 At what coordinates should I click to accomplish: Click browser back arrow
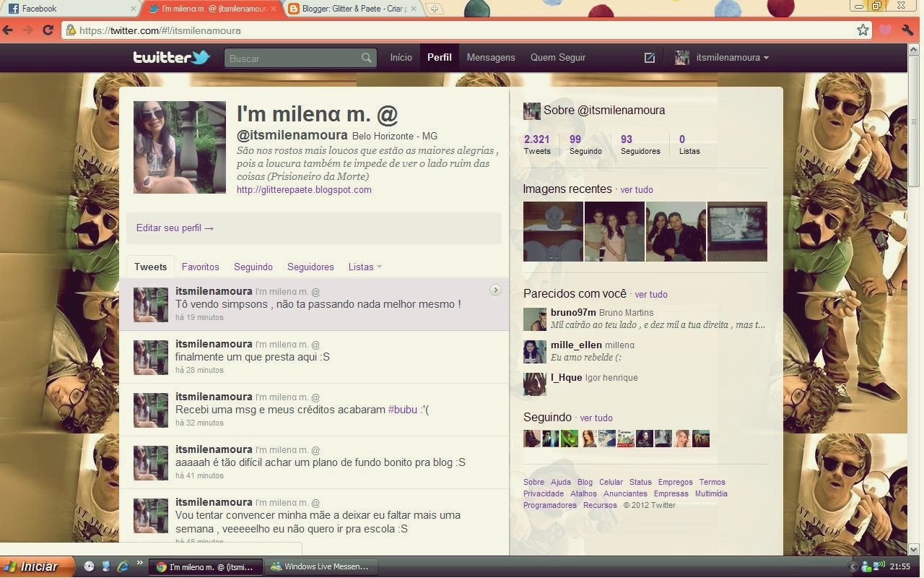8,30
